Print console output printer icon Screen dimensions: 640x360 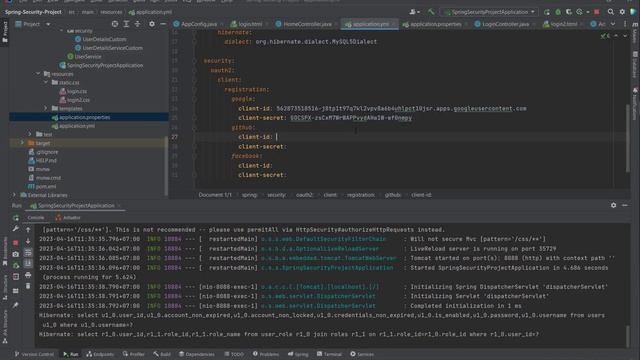point(28,275)
